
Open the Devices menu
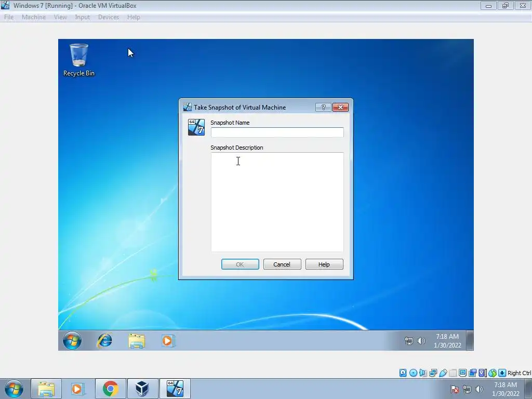tap(109, 17)
